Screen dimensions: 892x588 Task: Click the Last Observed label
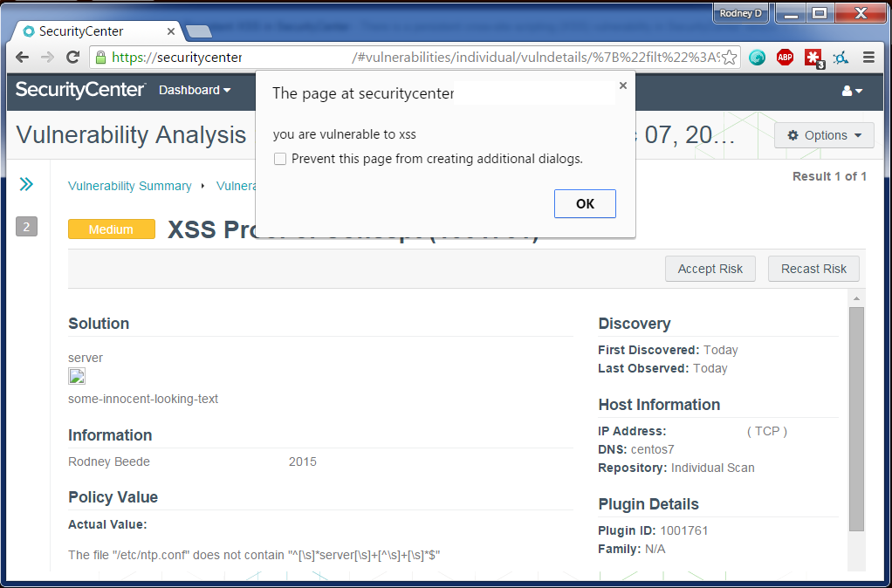(x=643, y=368)
